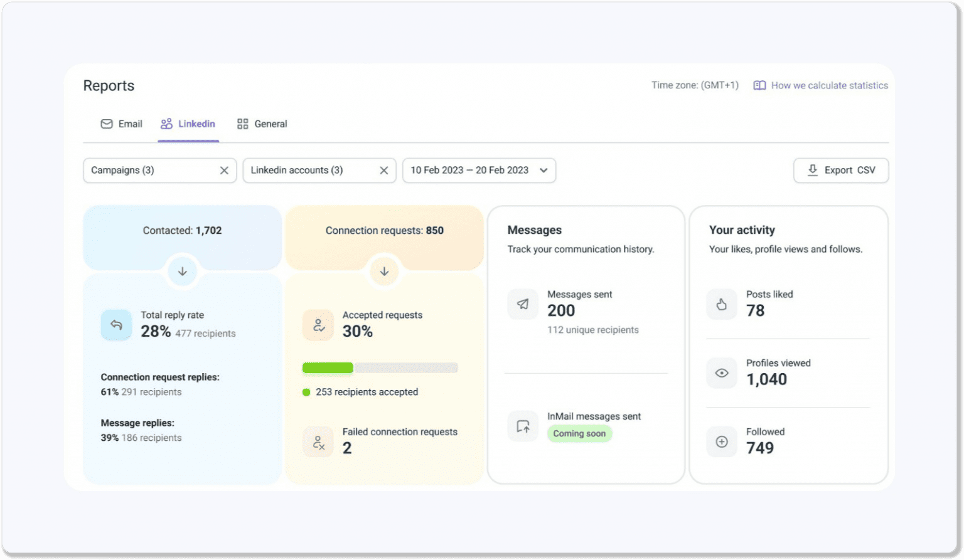Click the Profiles viewed eye icon
This screenshot has height=560, width=964.
pos(722,373)
